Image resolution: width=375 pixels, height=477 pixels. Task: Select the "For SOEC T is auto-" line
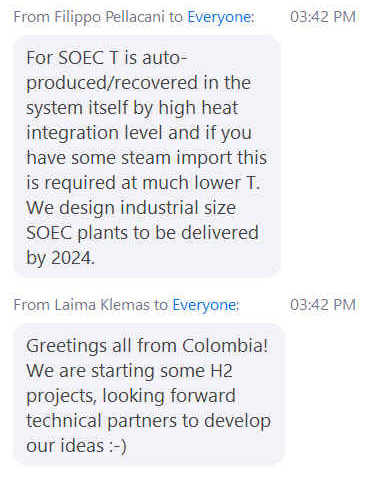click(107, 58)
